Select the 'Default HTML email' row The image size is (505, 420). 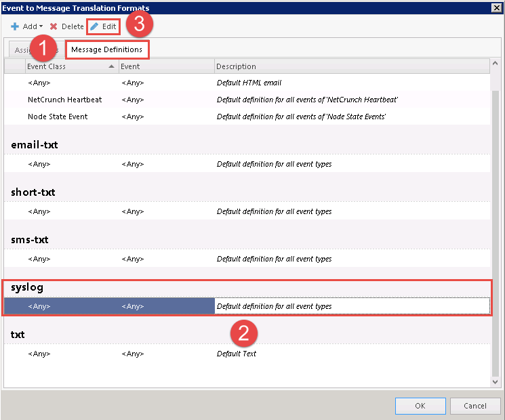click(x=247, y=83)
